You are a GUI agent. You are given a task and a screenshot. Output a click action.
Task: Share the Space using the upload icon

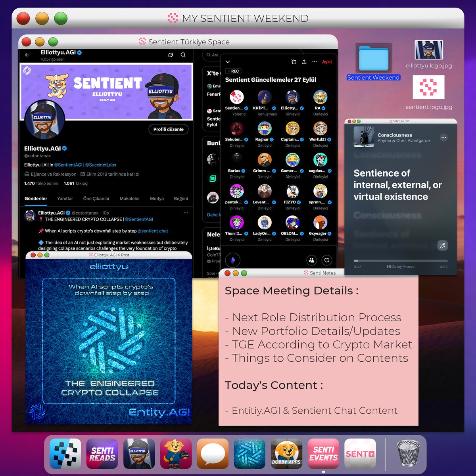click(304, 62)
